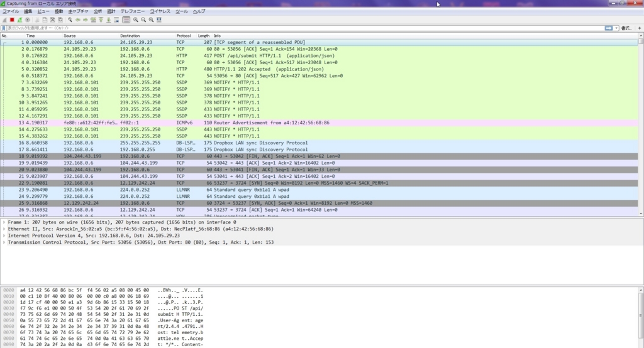The height and width of the screenshot is (348, 644).
Task: Select packet 13 Router Advertisement row
Action: [x=319, y=122]
